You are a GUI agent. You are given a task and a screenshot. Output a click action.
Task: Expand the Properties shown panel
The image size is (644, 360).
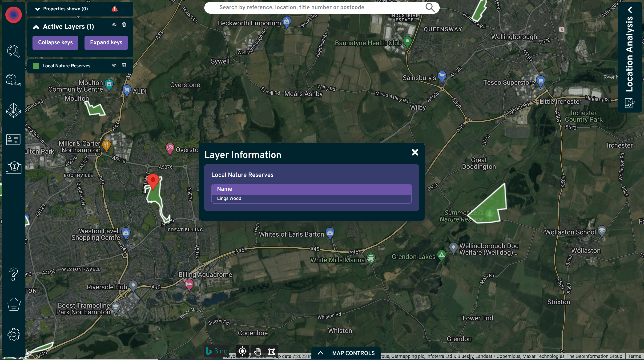37,9
